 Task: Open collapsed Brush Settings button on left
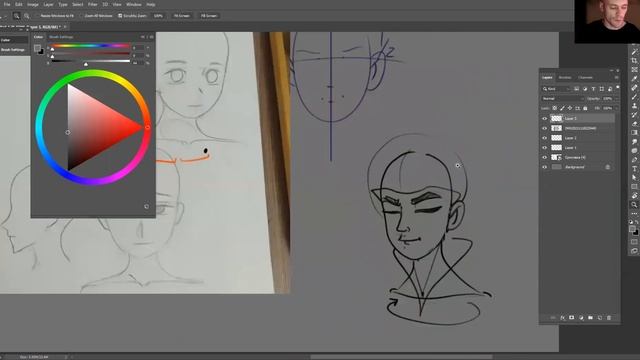14,50
